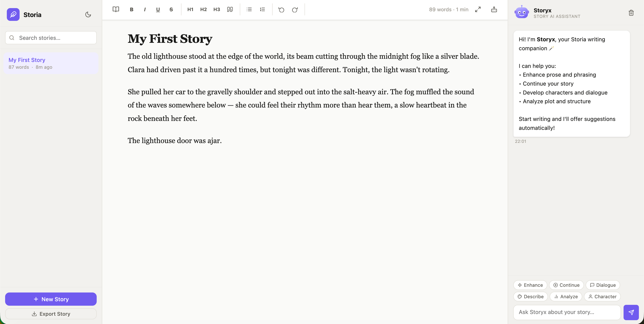
Task: Click the '87 words · 8m ago' story metadata
Action: 30,67
